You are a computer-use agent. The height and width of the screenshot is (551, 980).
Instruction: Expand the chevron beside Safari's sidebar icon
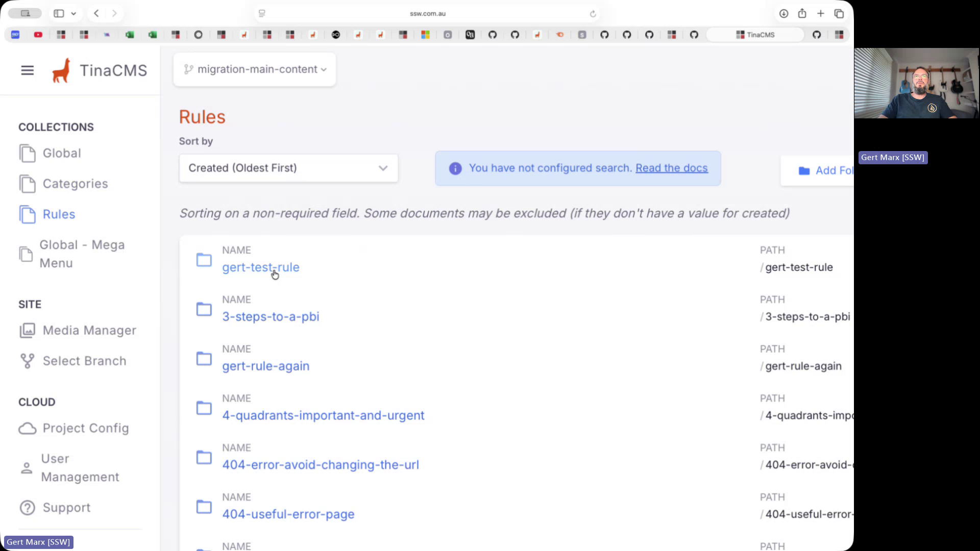(x=73, y=14)
